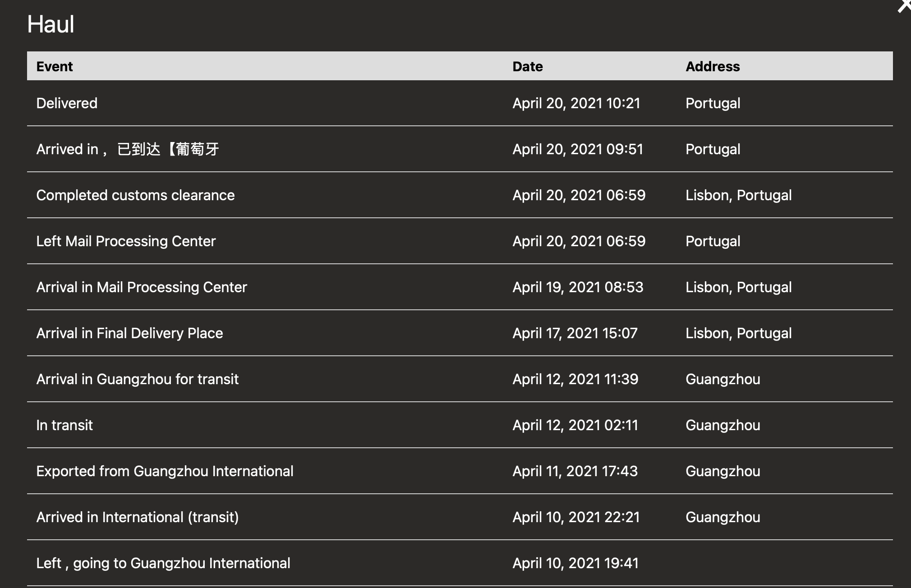
Task: Click the Exported from Guangzhou International entry
Action: click(x=165, y=471)
